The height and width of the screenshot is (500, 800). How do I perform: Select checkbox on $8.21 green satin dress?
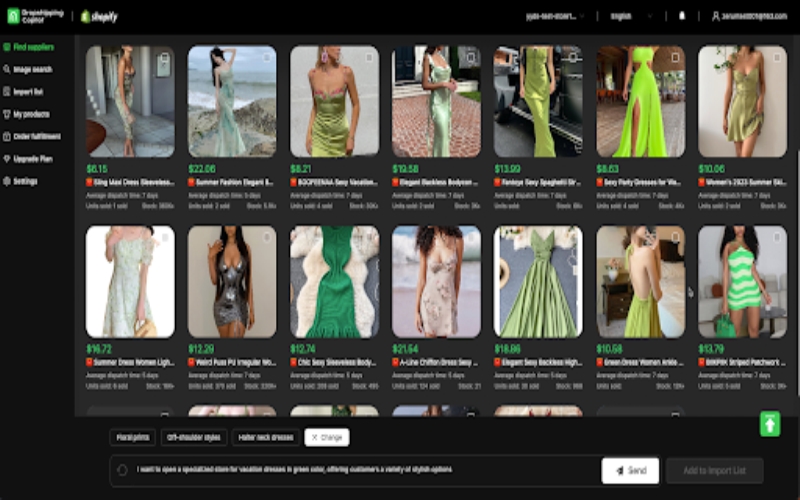368,58
